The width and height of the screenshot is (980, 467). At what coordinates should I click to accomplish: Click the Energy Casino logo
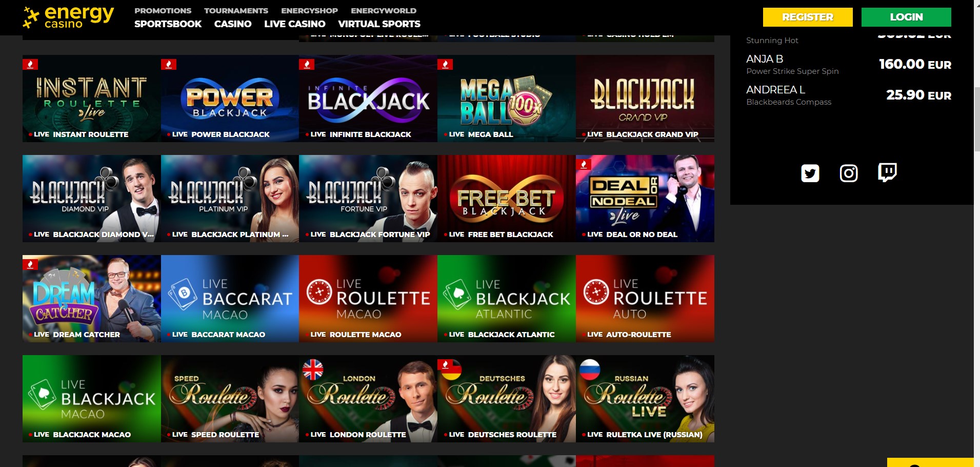pos(68,17)
